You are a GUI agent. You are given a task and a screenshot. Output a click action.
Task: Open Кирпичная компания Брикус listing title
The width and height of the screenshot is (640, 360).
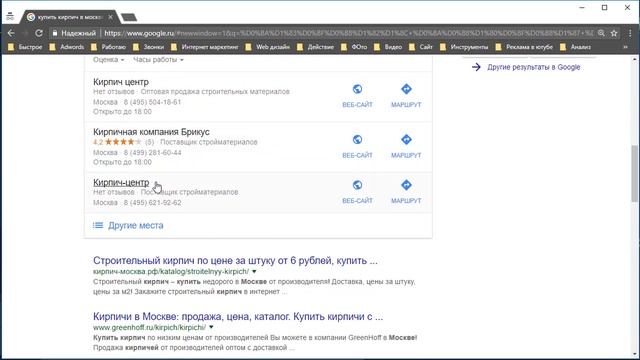click(x=151, y=132)
